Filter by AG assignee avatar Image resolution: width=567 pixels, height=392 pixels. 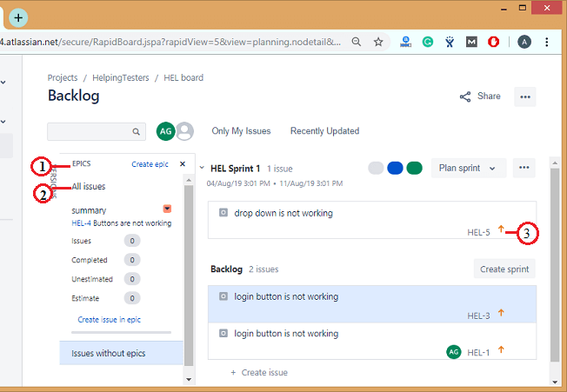(165, 131)
